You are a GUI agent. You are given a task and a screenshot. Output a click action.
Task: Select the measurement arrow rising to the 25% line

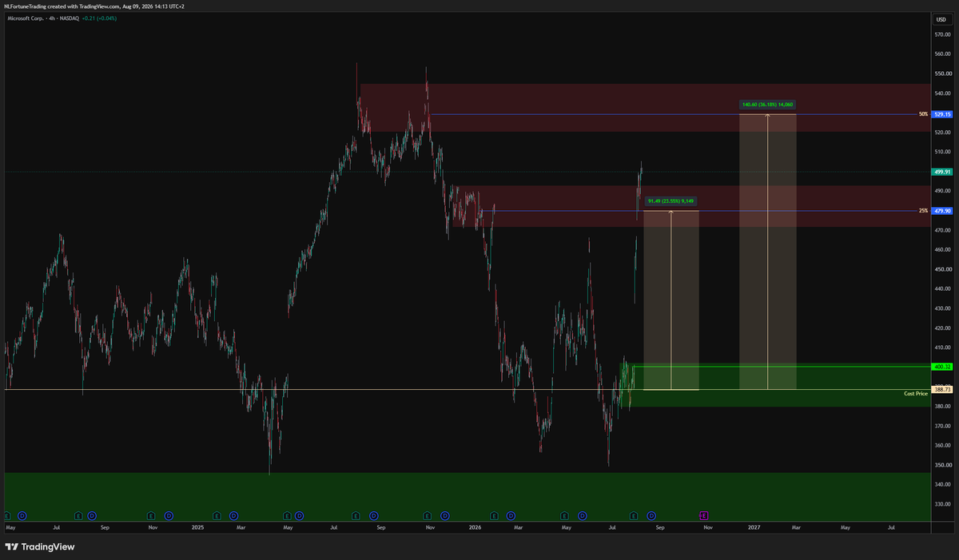671,300
